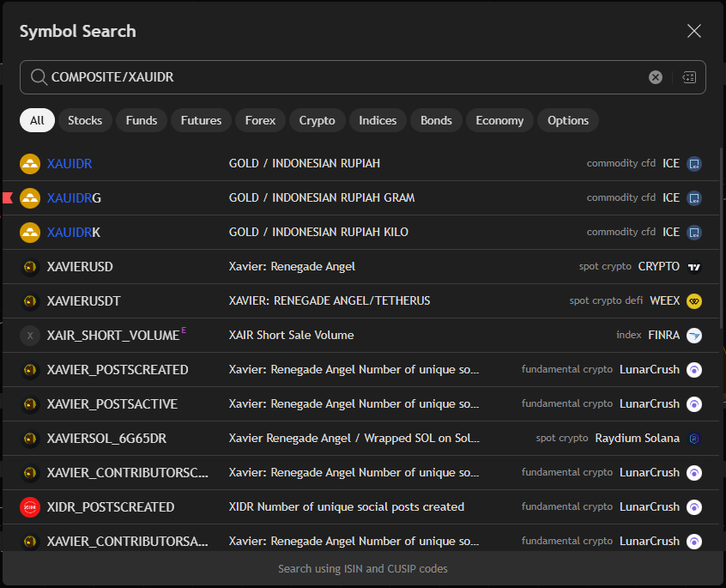Screen dimensions: 726x588
Task: Click ICE exchange logo on XAUIDRG row
Action: 694,198
